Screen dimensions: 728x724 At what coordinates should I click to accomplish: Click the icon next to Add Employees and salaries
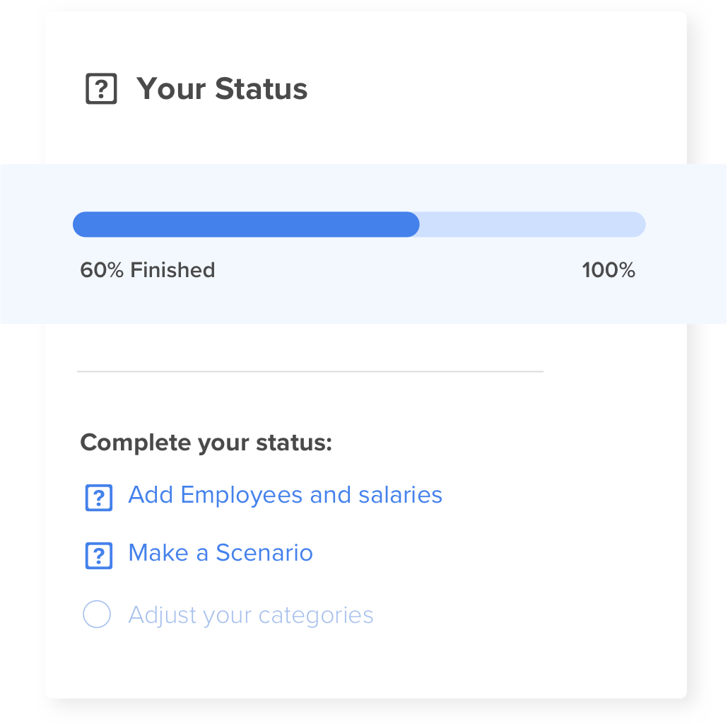[99, 498]
